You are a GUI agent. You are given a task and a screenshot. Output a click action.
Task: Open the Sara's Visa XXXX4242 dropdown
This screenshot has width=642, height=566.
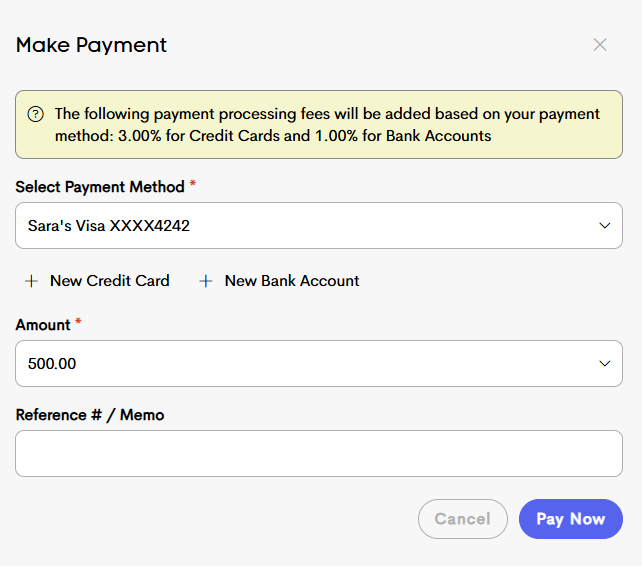(319, 226)
